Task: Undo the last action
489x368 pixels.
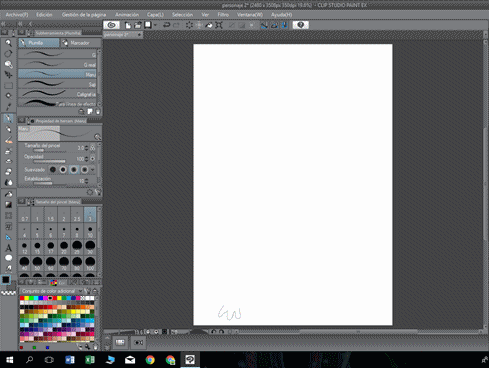Action: [166, 25]
